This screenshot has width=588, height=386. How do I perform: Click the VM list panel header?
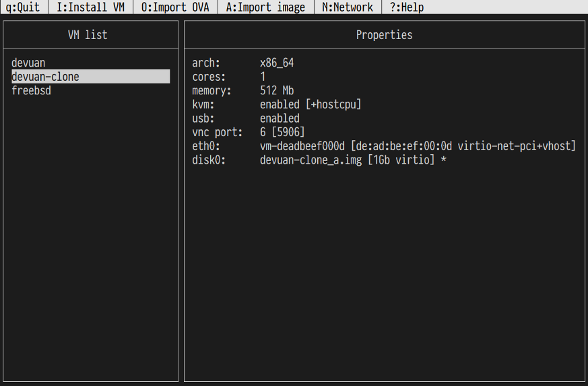pos(88,35)
